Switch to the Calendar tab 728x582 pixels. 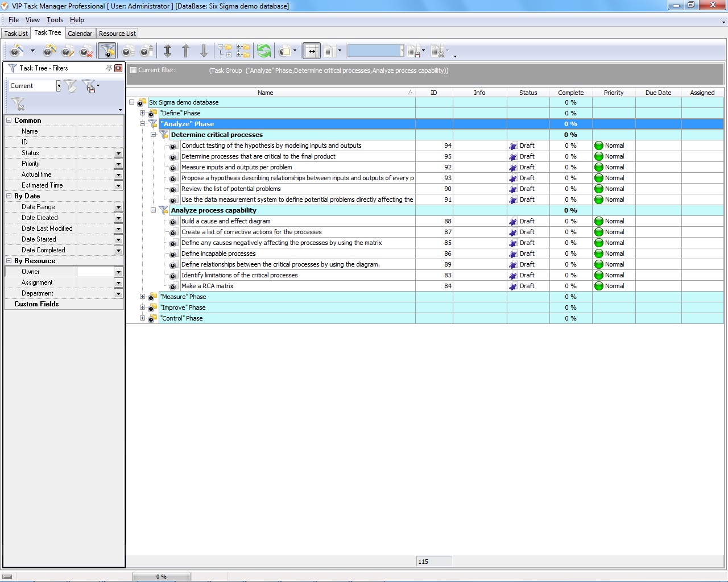click(80, 34)
